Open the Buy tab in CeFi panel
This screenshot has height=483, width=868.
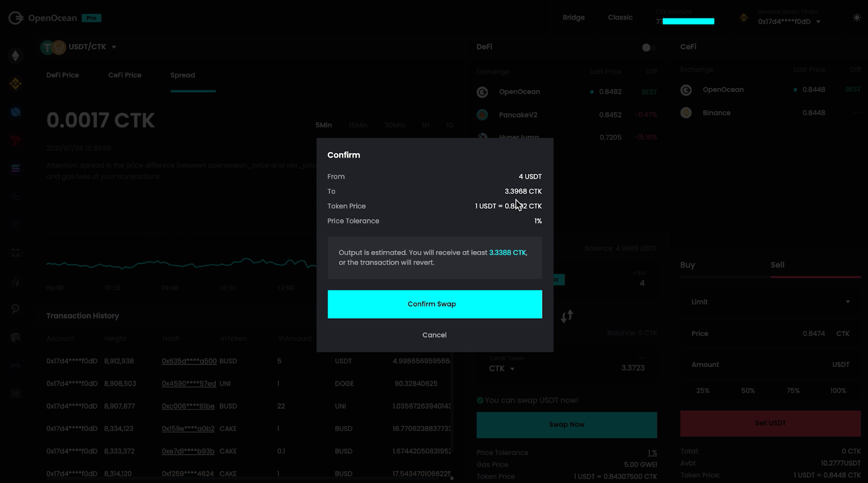pos(687,265)
